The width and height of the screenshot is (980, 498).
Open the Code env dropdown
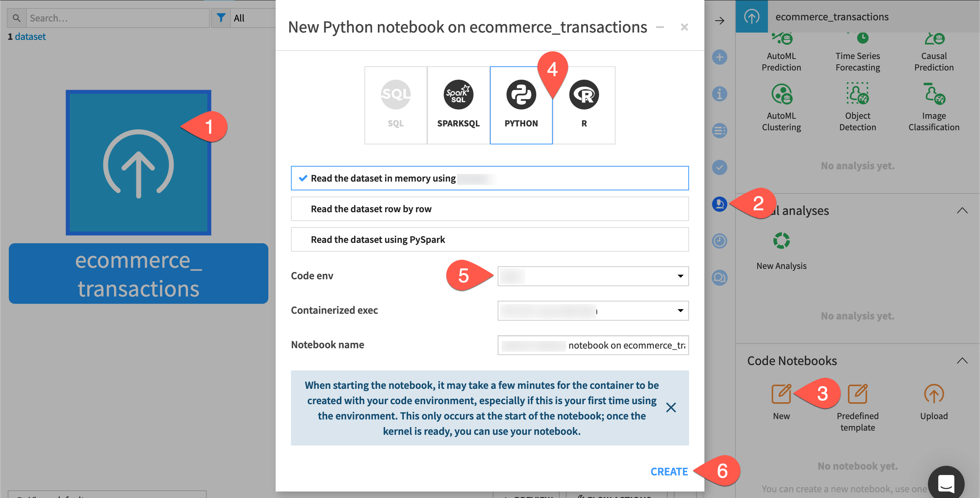(x=593, y=276)
